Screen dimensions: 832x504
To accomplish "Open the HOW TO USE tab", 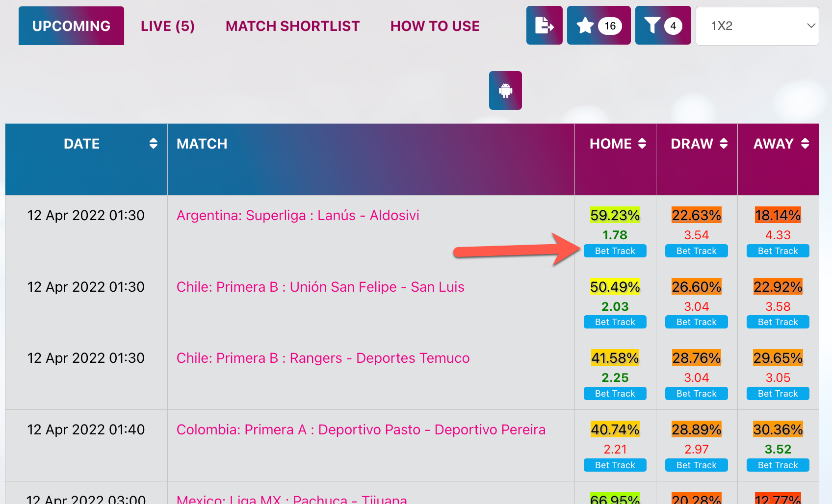I will click(x=435, y=26).
